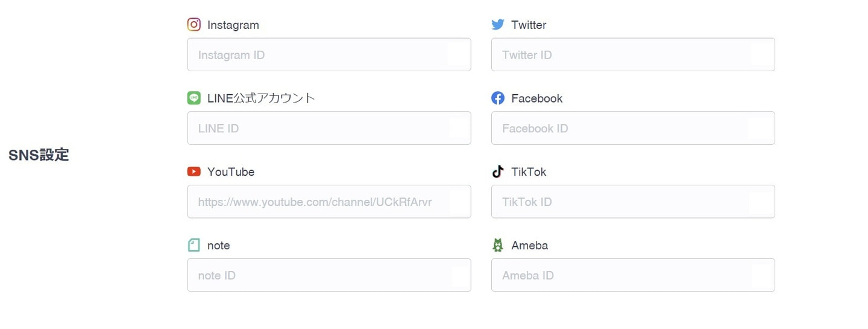Click the SNS設定 section heading
The height and width of the screenshot is (329, 868).
point(39,155)
